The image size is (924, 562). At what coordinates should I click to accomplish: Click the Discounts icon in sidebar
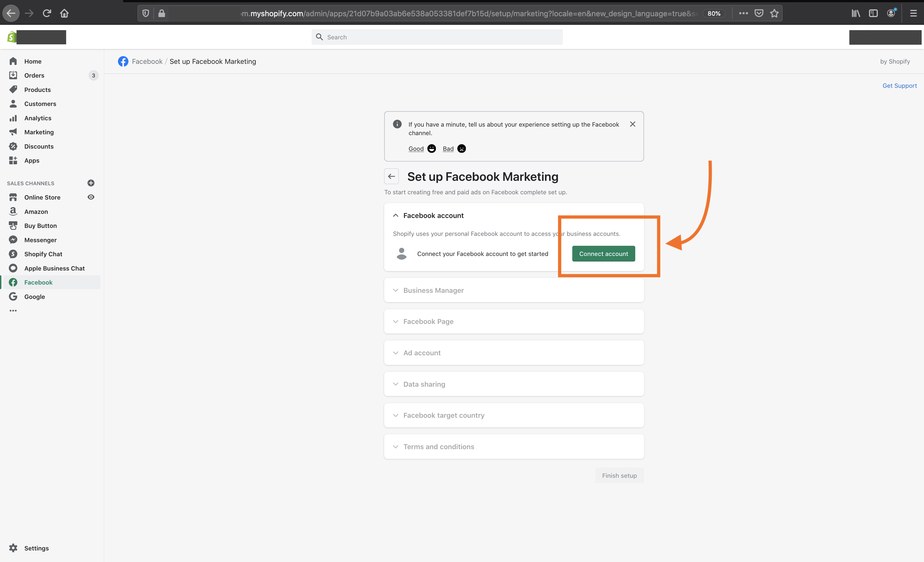click(x=13, y=146)
